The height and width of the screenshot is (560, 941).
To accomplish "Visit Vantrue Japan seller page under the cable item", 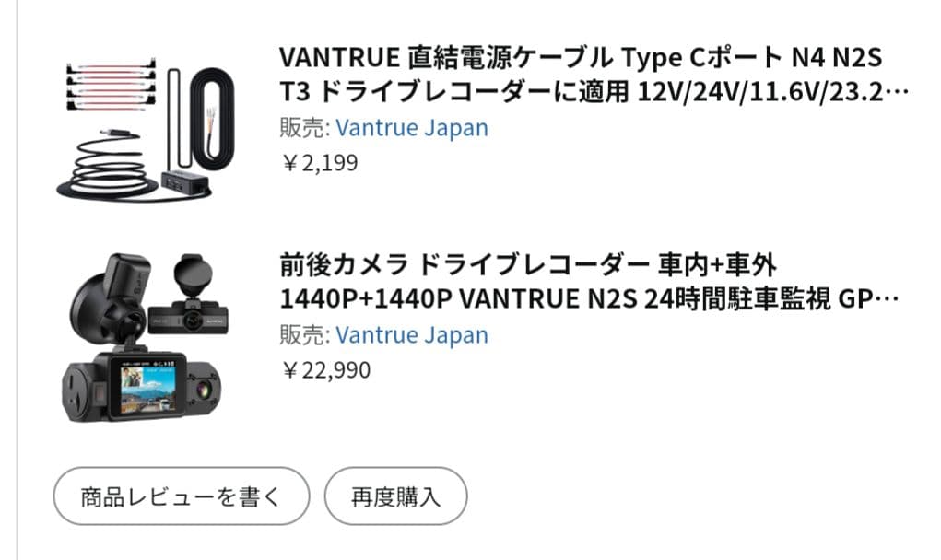I will pos(412,128).
